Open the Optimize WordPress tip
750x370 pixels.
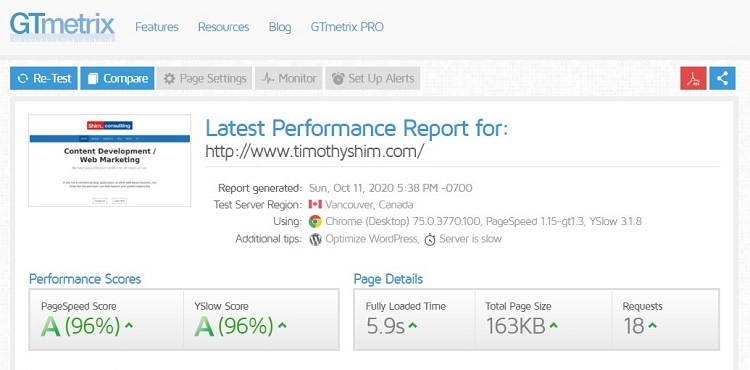(x=371, y=239)
